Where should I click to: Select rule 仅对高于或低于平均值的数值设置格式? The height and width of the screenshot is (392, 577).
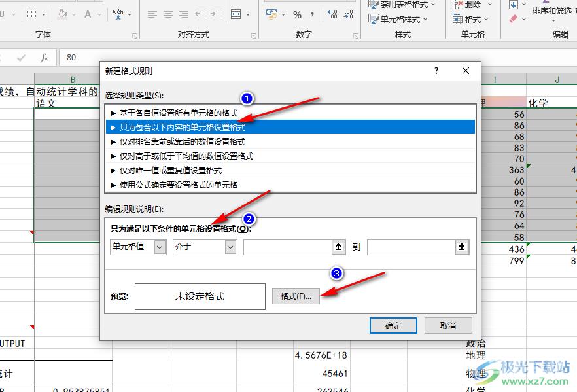(290, 156)
